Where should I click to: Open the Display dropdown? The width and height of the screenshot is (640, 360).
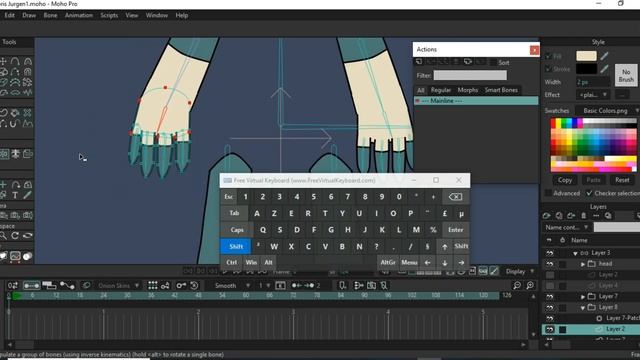[520, 271]
